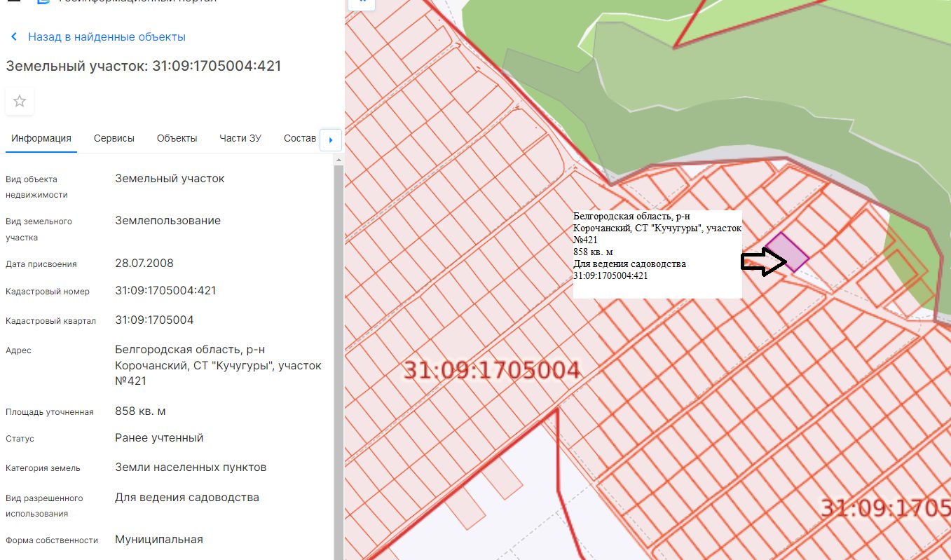
Task: Select the ownership value "Муниципальная"
Action: [x=159, y=540]
